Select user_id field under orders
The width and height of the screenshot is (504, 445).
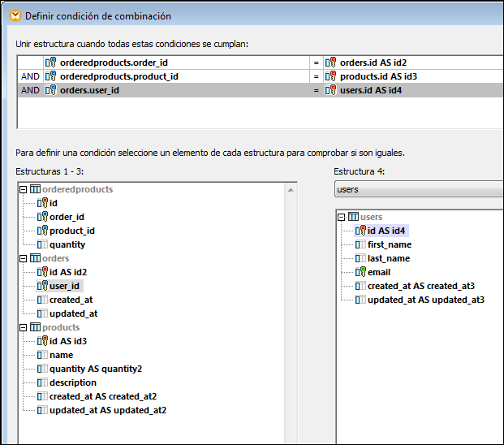click(66, 286)
